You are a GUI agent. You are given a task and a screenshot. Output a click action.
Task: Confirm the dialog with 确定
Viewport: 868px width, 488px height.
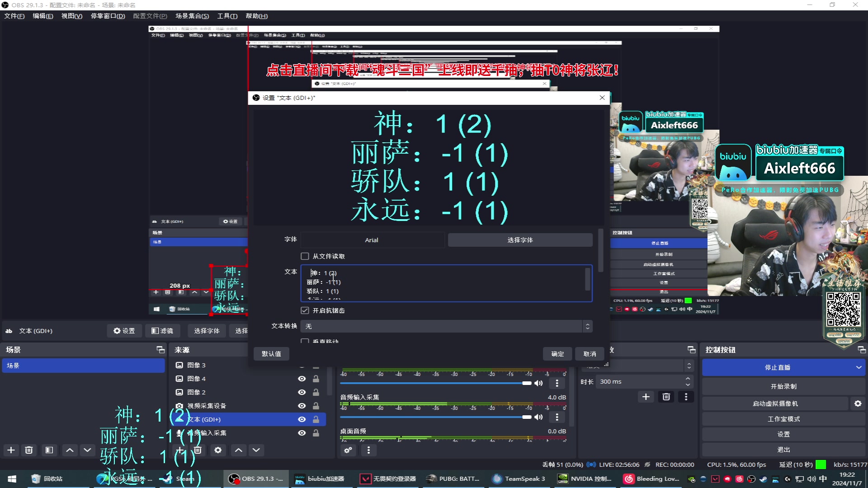pyautogui.click(x=557, y=354)
